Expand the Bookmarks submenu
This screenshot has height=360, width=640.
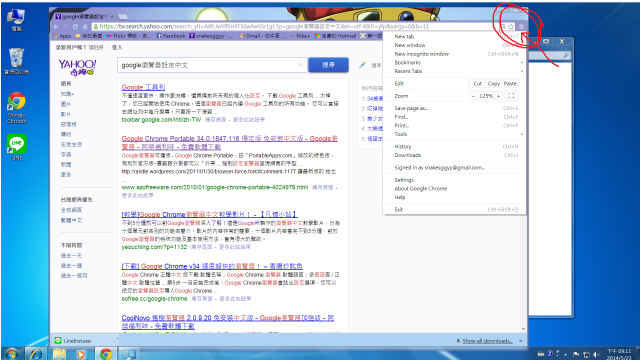coord(454,62)
